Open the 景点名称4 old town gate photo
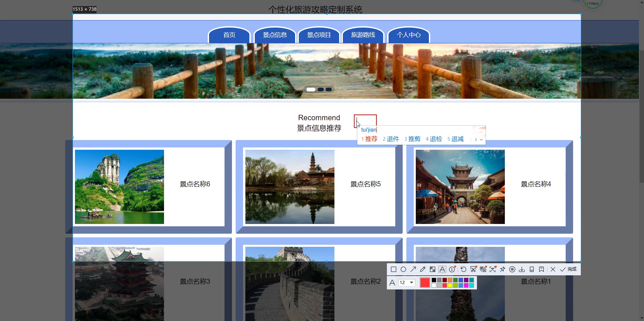This screenshot has width=644, height=321. [x=460, y=187]
